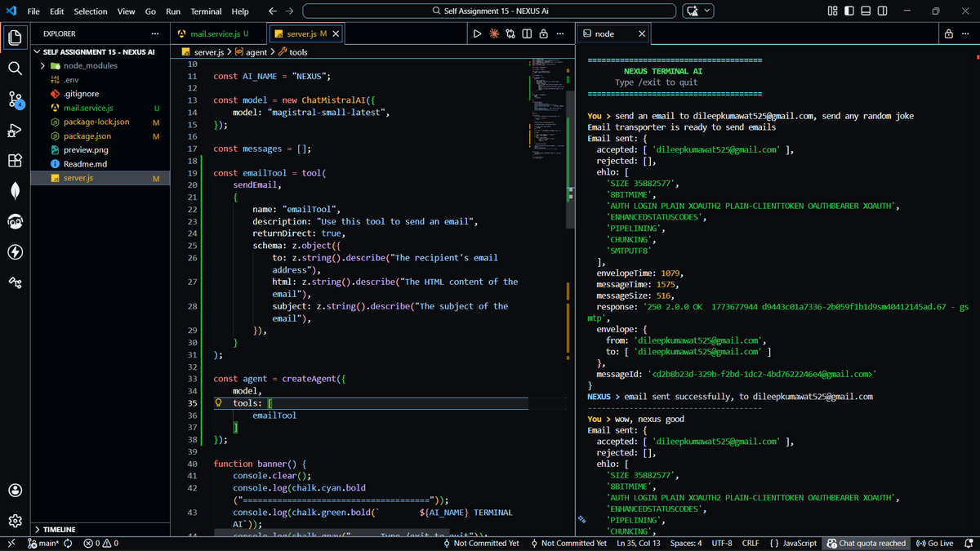Toggle Secondary Side Bar layout button
980x551 pixels.
883,11
